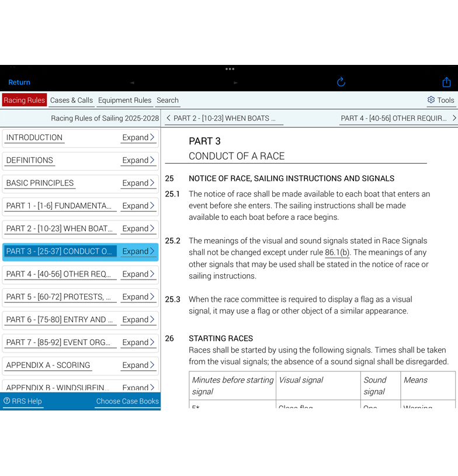The height and width of the screenshot is (476, 458).
Task: Expand Part 5 Protests section
Action: (x=138, y=297)
